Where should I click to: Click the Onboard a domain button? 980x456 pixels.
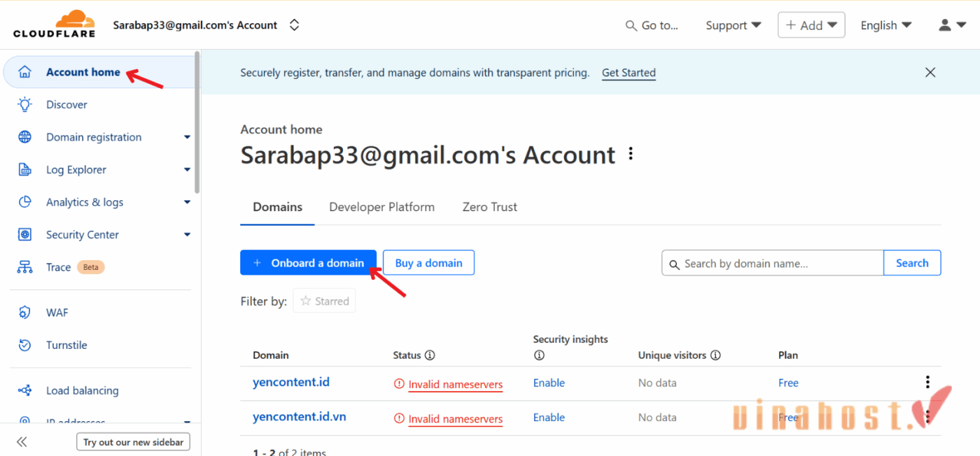click(308, 262)
